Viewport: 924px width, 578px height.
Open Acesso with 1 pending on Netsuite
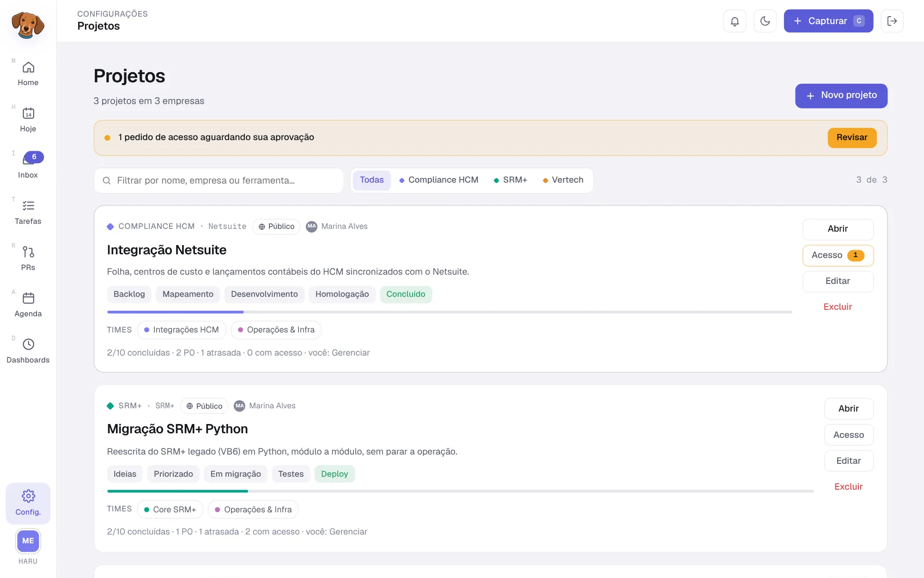(838, 255)
